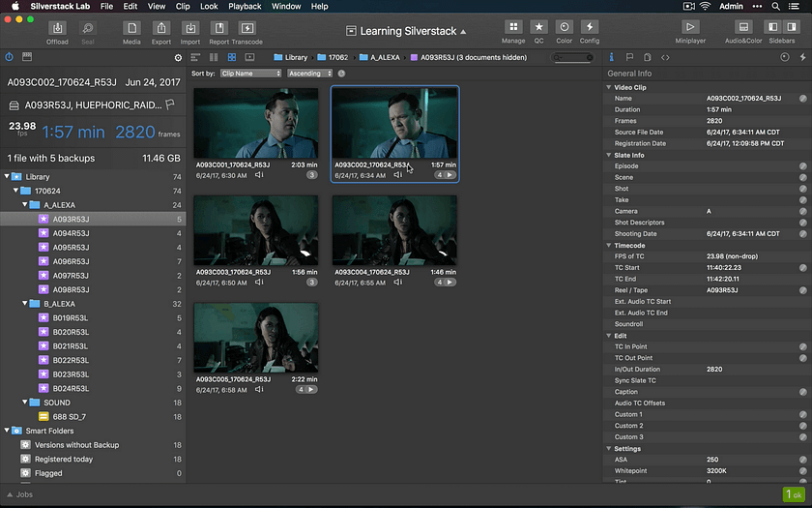Open the code brackets tab icon

tap(665, 57)
